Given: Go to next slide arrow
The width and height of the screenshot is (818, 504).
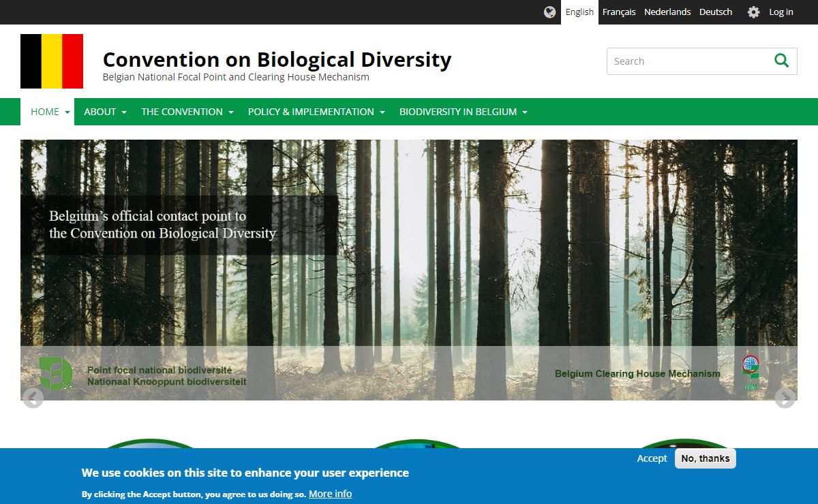Looking at the screenshot, I should point(785,398).
